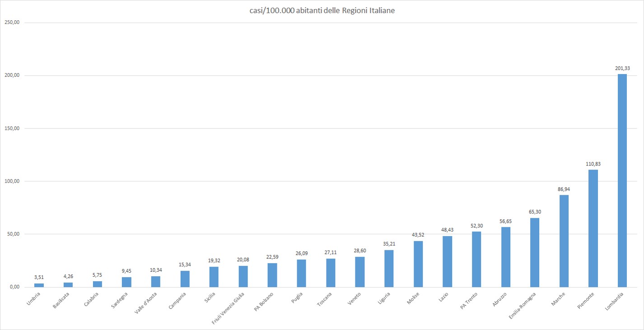
Task: Click the 48,43 data label
Action: pos(448,230)
